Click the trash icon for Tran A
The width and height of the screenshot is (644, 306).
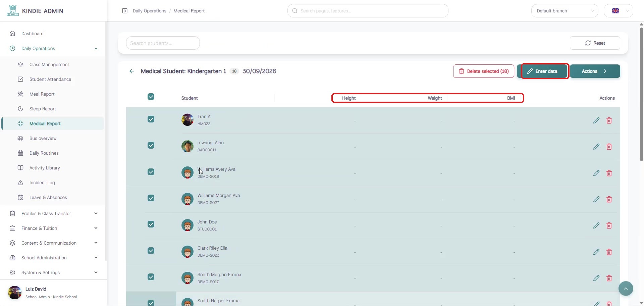pyautogui.click(x=609, y=120)
